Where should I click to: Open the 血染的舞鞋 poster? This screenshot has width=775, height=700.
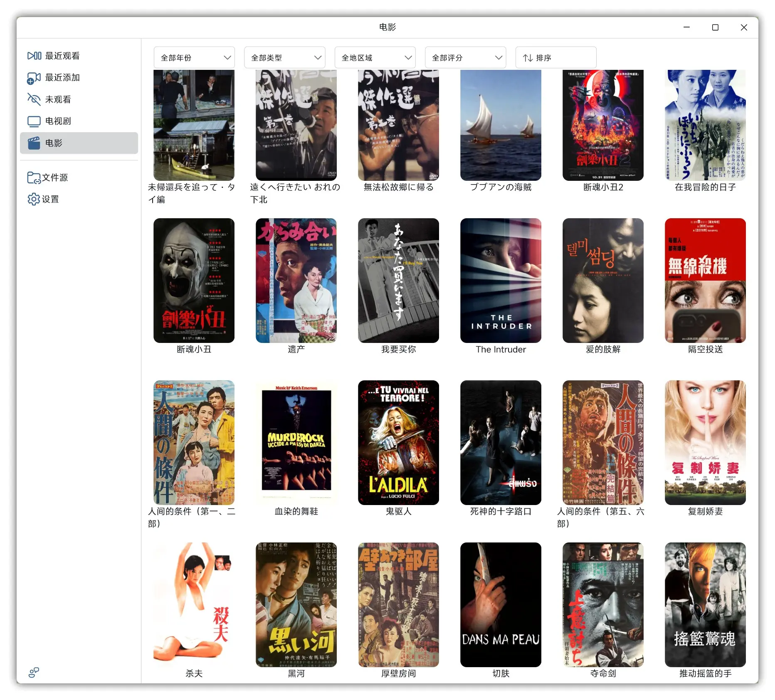click(x=296, y=443)
